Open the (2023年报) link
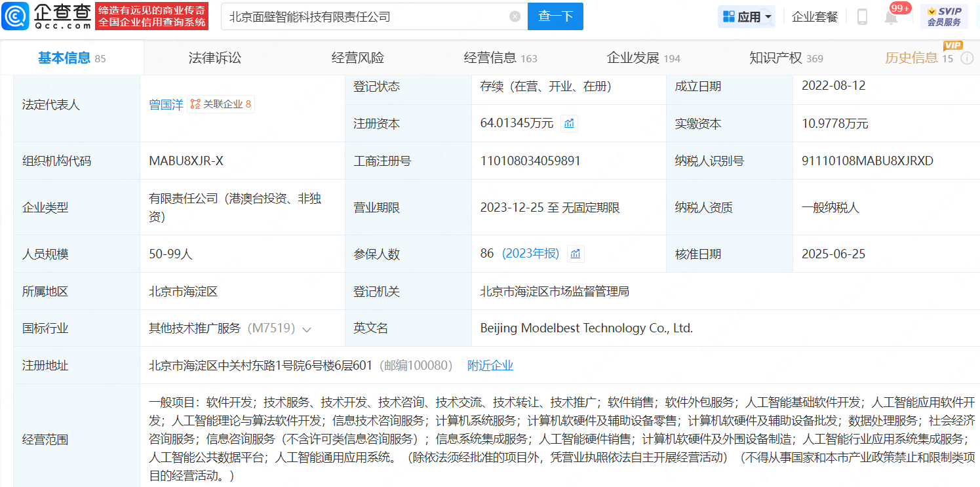980x487 pixels. pos(530,254)
